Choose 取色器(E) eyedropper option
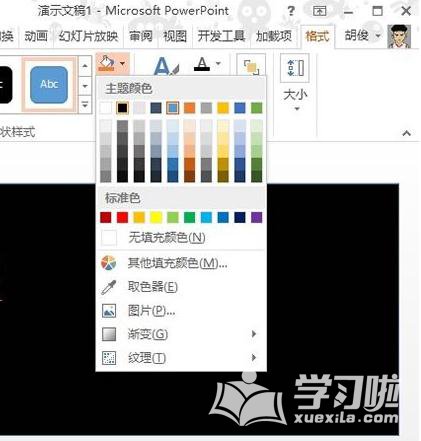The width and height of the screenshot is (421, 441). (x=181, y=287)
